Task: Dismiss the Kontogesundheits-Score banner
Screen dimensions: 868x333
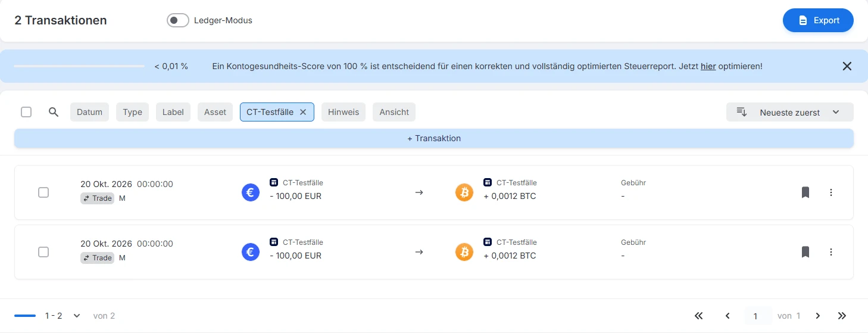Action: [x=847, y=66]
